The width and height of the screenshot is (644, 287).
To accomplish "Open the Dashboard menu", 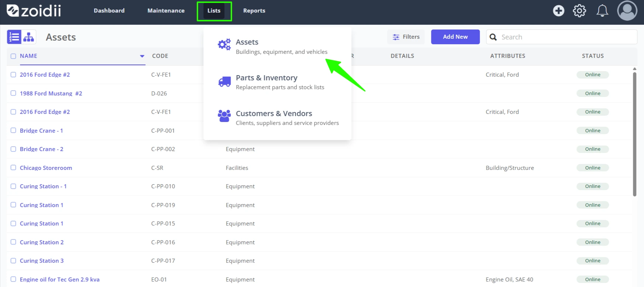I will [x=109, y=11].
